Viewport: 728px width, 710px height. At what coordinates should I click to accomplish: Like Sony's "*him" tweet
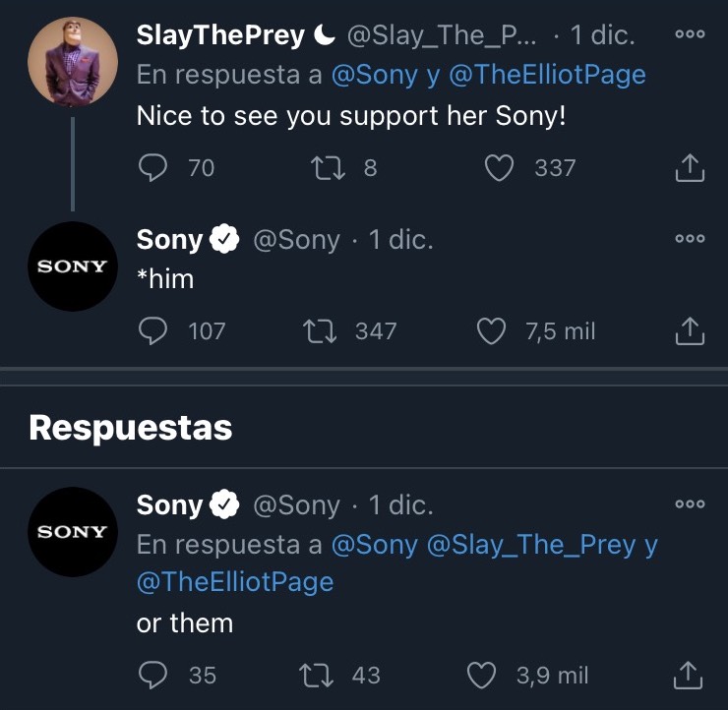click(491, 331)
